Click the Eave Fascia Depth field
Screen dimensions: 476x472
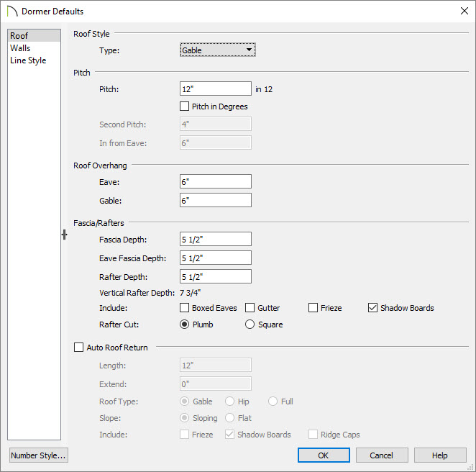[216, 258]
